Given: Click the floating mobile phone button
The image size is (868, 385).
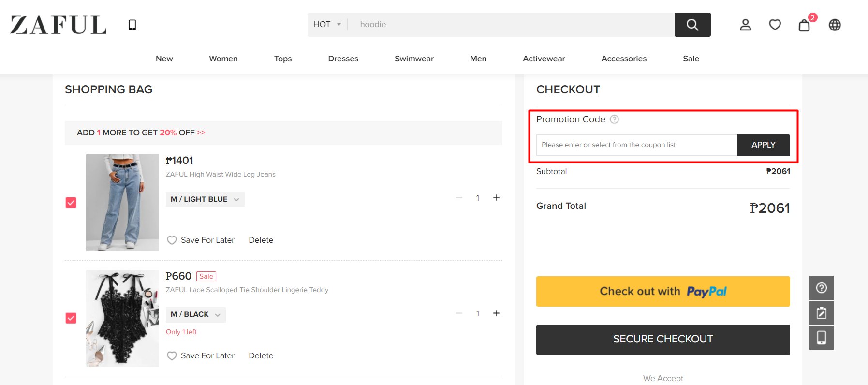Looking at the screenshot, I should [x=821, y=337].
